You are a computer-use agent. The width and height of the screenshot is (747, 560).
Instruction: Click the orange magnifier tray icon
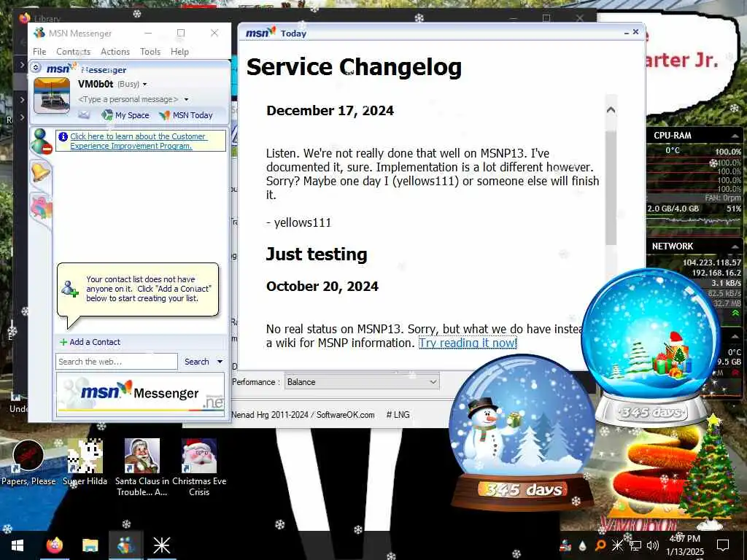tap(600, 545)
